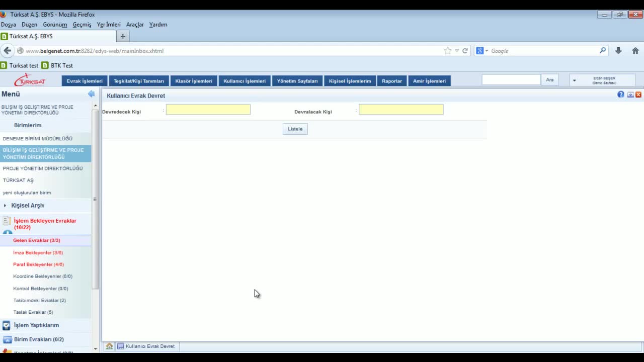Click the home icon in the bottom bar
The height and width of the screenshot is (362, 644).
109,346
